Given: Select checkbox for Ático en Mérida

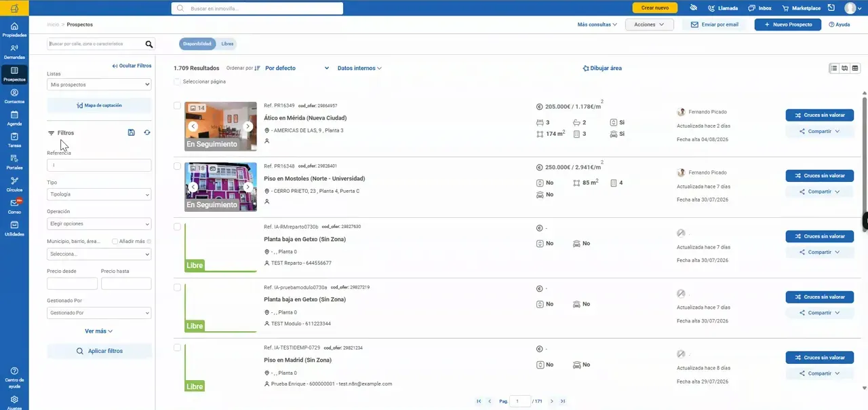Looking at the screenshot, I should (178, 106).
